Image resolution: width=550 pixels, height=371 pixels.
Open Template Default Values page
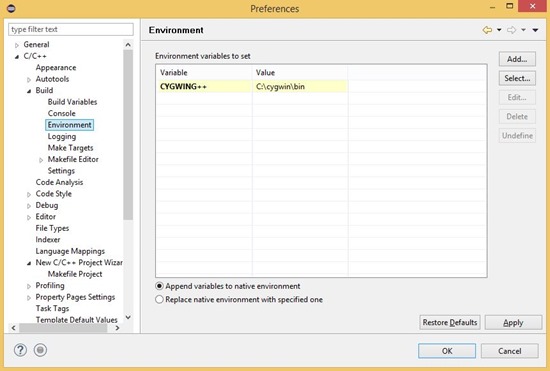pyautogui.click(x=76, y=319)
